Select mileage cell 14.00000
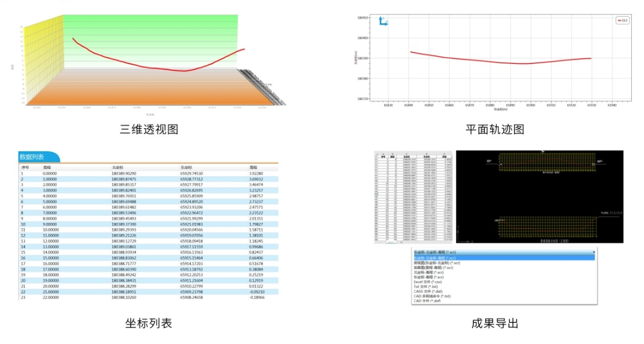Image resolution: width=644 pixels, height=344 pixels. pos(51,252)
